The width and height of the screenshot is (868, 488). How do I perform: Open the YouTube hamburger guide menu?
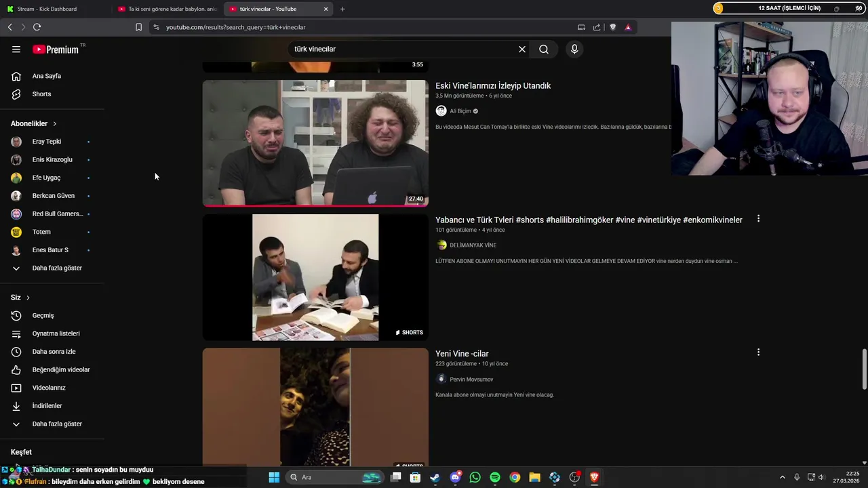[16, 49]
